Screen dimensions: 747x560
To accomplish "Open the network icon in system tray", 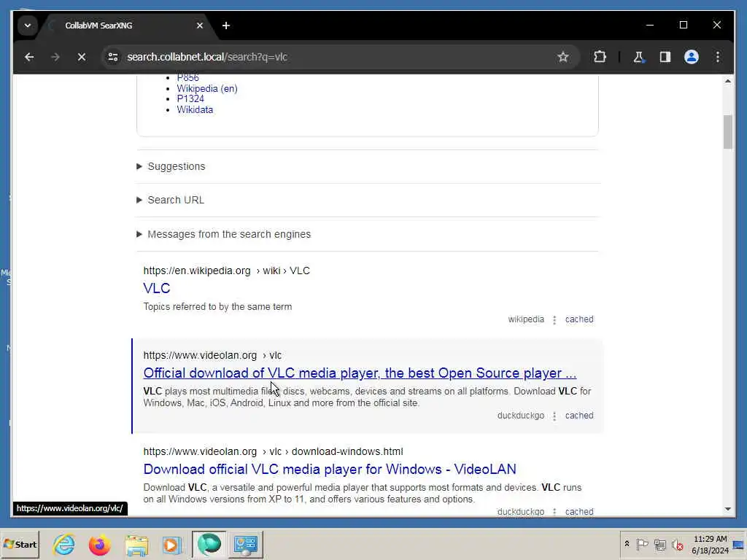I will pos(659,544).
